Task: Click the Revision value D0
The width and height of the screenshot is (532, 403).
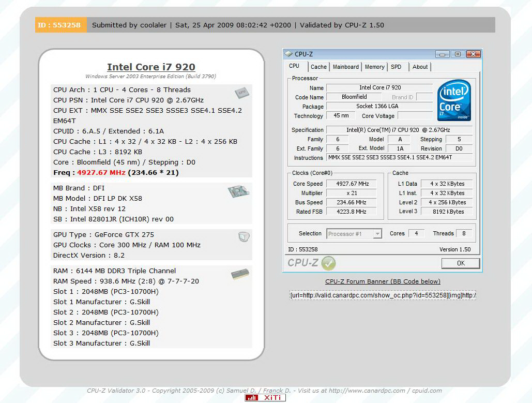Action: tap(459, 148)
